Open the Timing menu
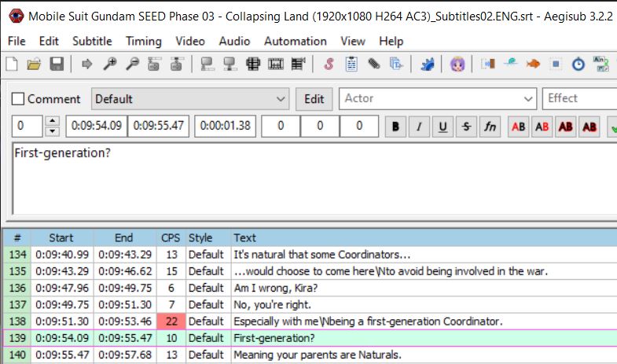 click(144, 41)
